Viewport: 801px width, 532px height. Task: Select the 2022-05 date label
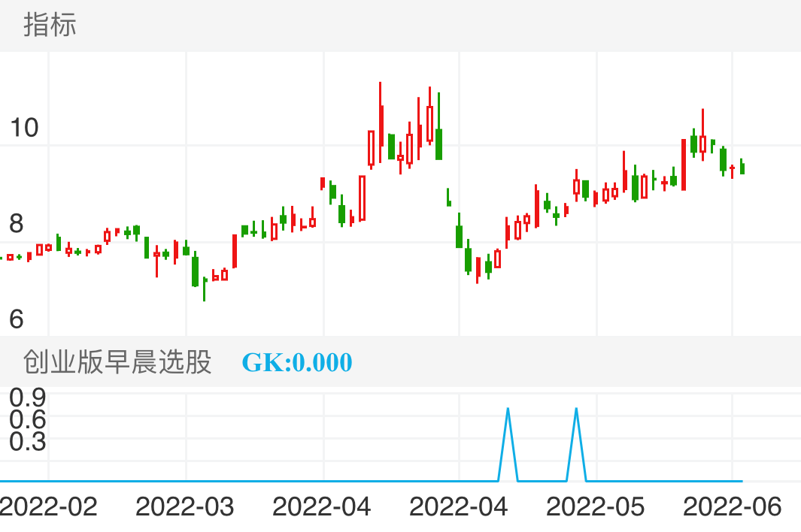click(596, 506)
